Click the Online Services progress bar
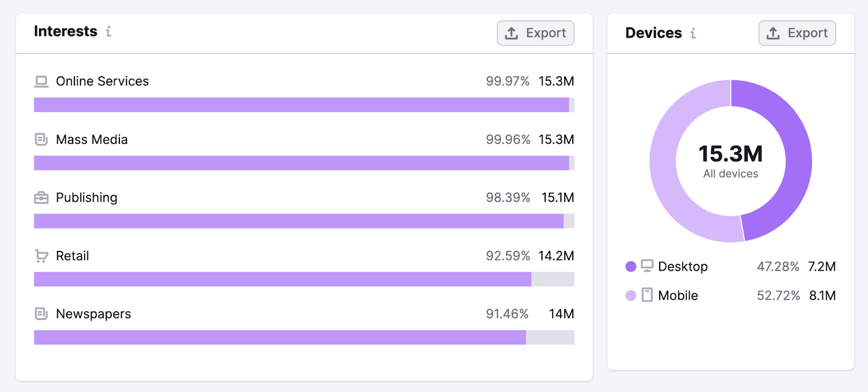The image size is (868, 392). (301, 105)
